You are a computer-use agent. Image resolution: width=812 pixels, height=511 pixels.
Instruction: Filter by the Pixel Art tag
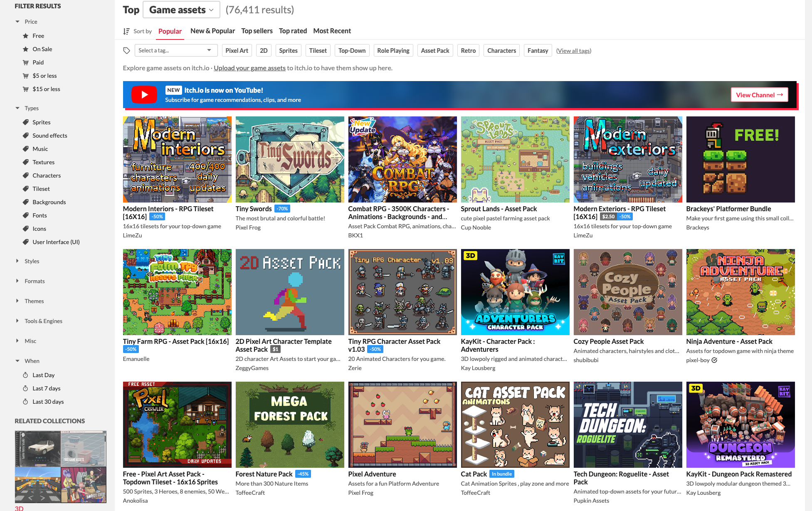[x=237, y=51]
